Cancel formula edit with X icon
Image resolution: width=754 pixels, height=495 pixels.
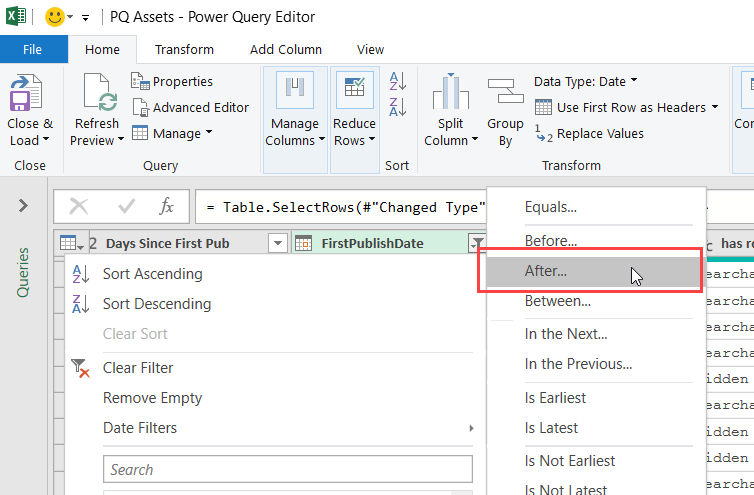pos(79,207)
